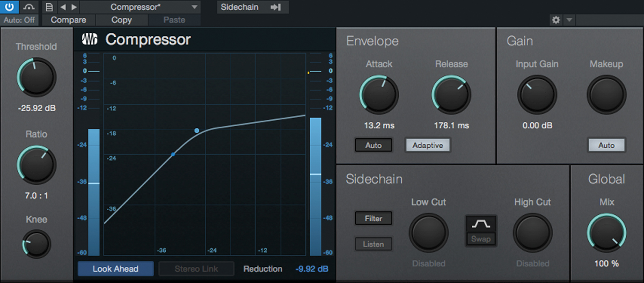
Task: Open the preset document icon menu
Action: 49,8
